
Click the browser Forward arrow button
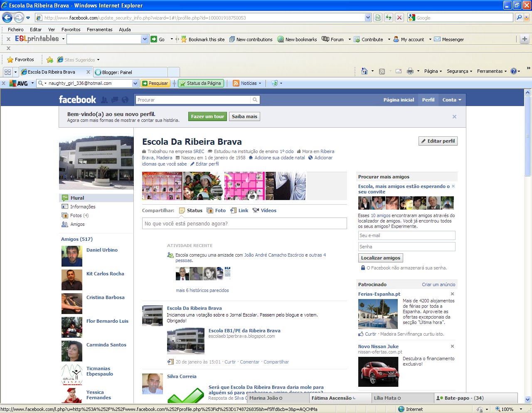(x=19, y=17)
